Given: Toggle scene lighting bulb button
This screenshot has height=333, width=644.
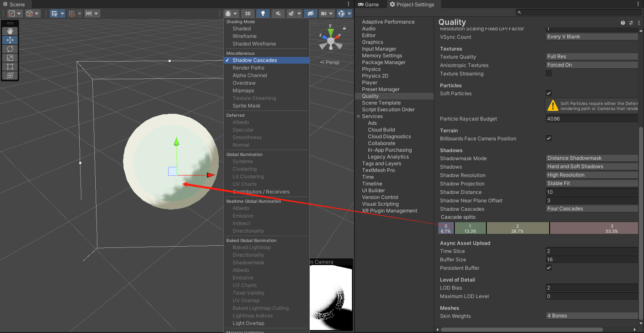Looking at the screenshot, I should click(x=263, y=13).
